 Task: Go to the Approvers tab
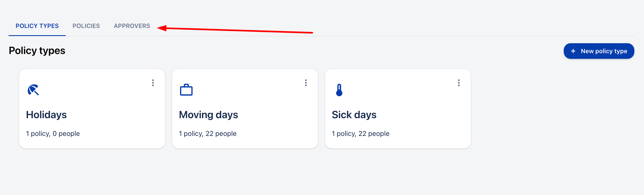[132, 26]
